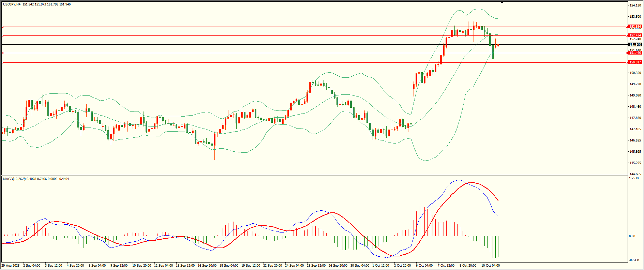
Task: Click the 144.665 price scale value
Action: pyautogui.click(x=635, y=174)
